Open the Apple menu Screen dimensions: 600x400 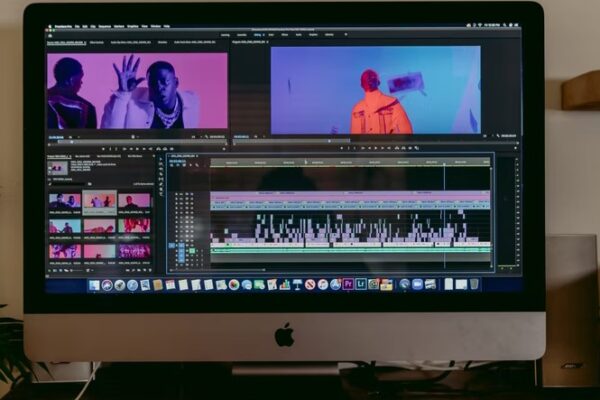click(49, 26)
